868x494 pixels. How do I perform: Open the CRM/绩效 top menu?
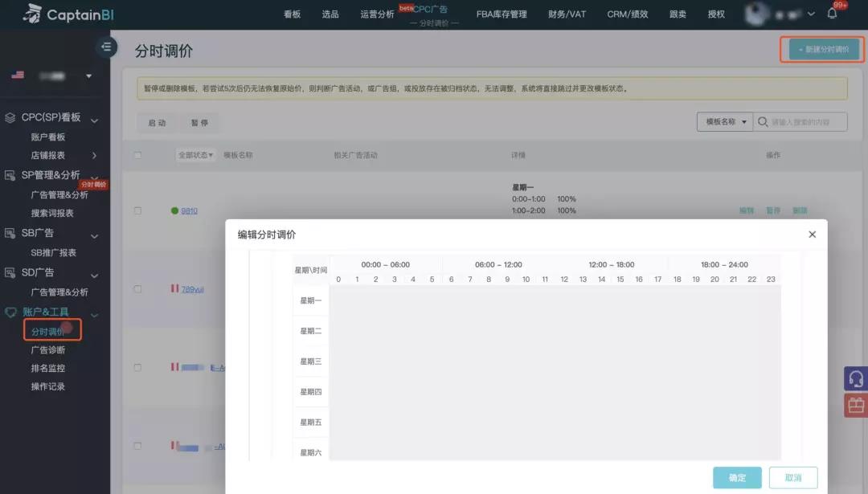pyautogui.click(x=628, y=14)
